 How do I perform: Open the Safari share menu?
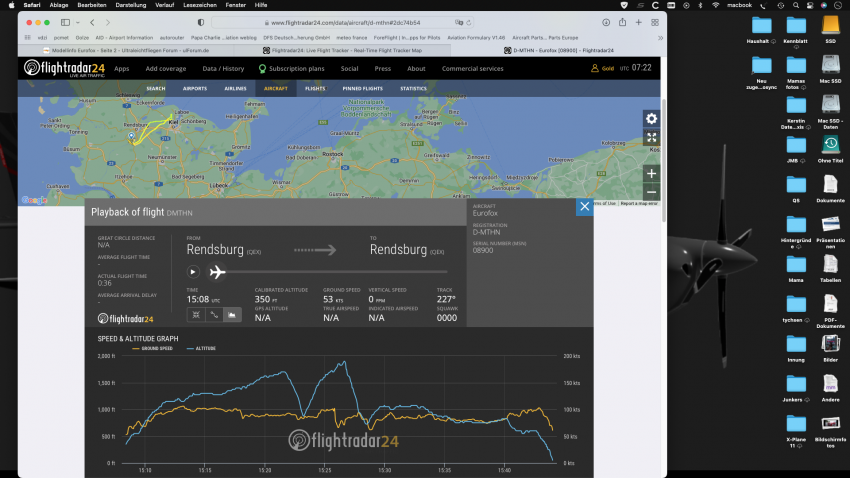tap(622, 22)
